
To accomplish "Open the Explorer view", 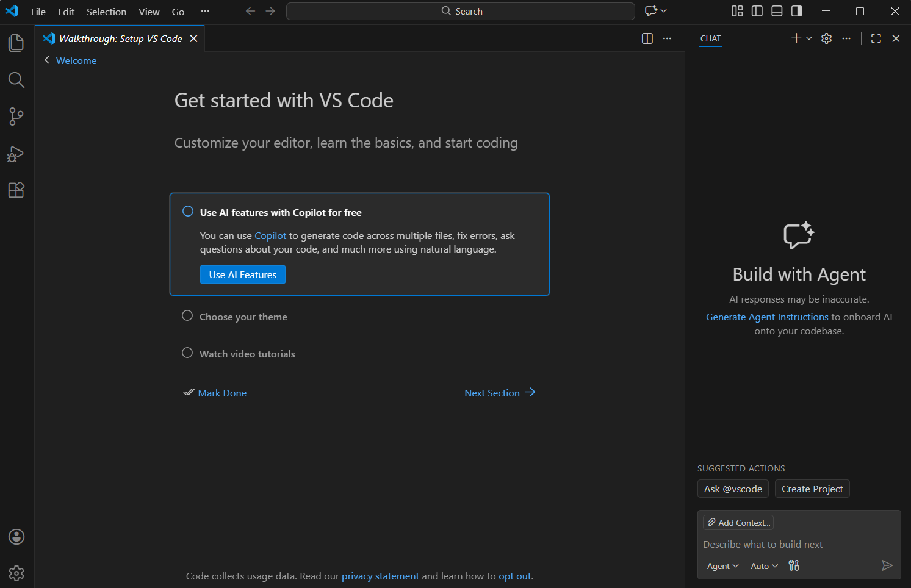I will [16, 43].
